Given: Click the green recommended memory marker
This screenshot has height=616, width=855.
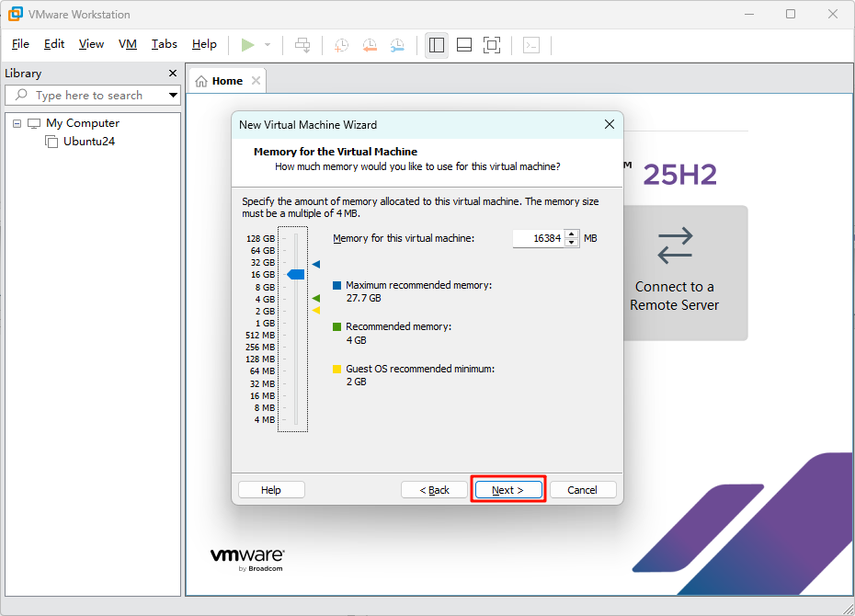Looking at the screenshot, I should (315, 299).
